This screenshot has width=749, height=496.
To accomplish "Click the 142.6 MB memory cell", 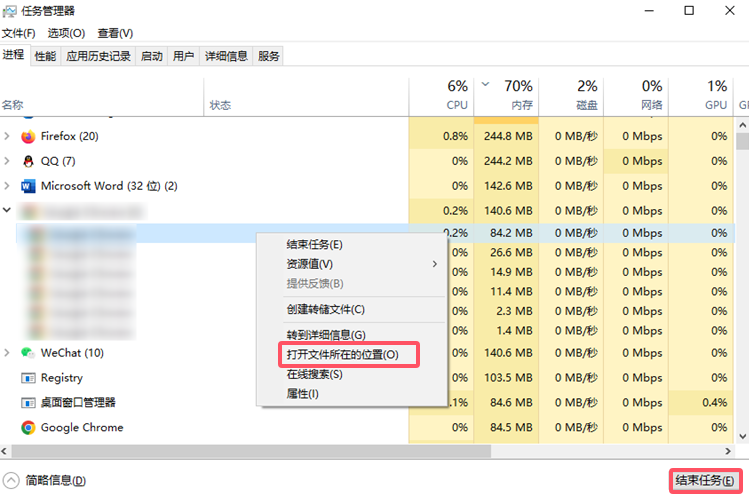I will [x=508, y=186].
